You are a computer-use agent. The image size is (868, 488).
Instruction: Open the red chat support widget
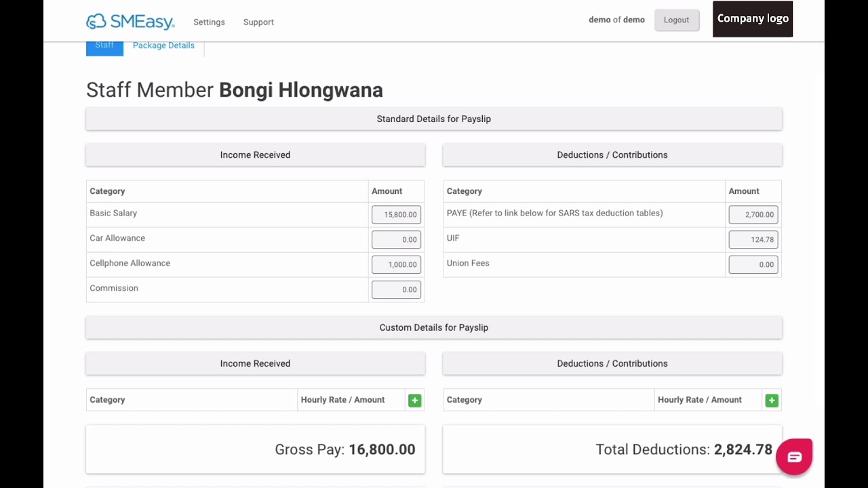click(794, 457)
